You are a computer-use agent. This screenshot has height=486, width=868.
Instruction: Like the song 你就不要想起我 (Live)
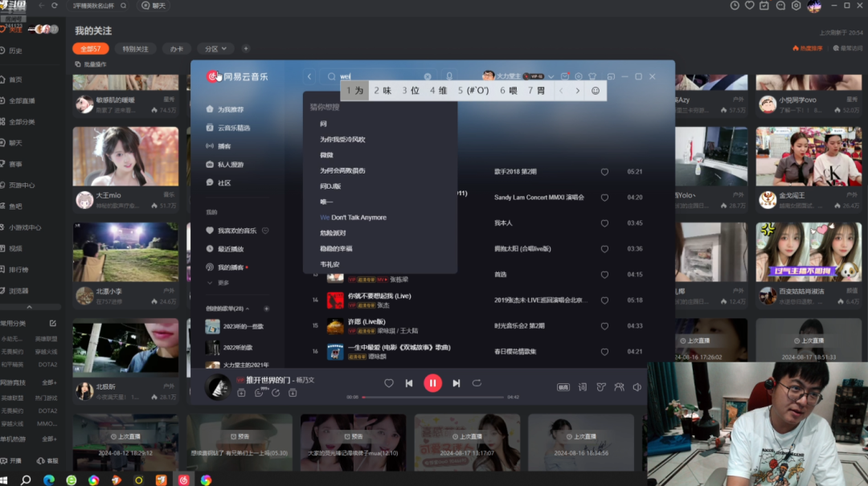pos(604,300)
